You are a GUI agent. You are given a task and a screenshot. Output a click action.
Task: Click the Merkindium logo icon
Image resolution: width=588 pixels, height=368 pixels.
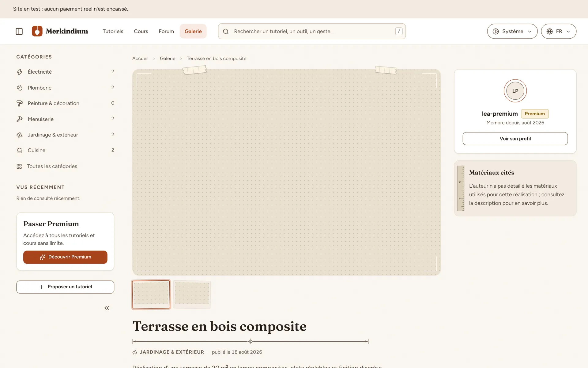[x=37, y=31]
